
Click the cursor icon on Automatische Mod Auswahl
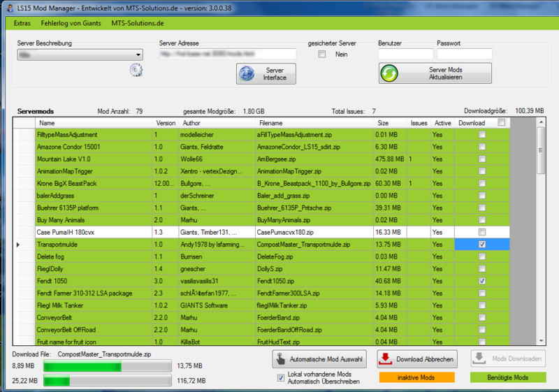[281, 360]
